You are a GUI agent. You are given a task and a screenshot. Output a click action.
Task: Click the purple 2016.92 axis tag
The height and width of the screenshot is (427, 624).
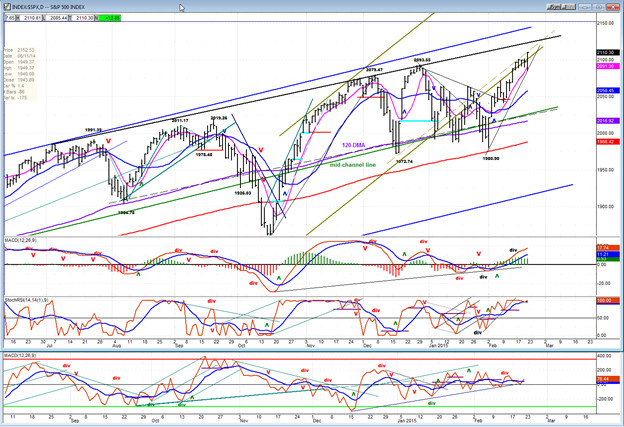(x=608, y=121)
